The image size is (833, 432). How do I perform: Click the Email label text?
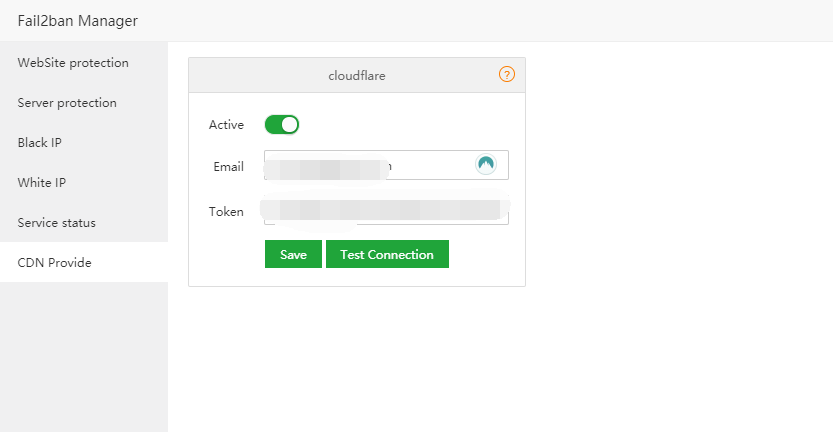pos(228,166)
